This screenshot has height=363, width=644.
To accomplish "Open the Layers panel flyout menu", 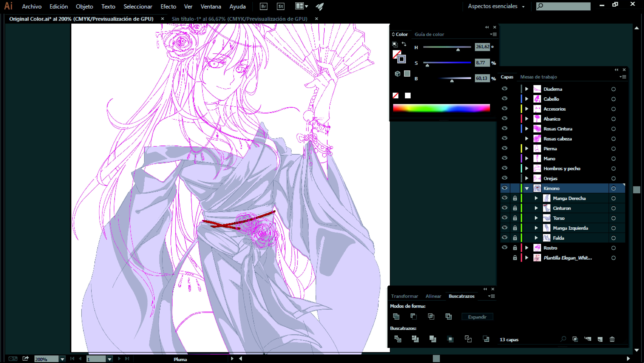I will pos(623,77).
